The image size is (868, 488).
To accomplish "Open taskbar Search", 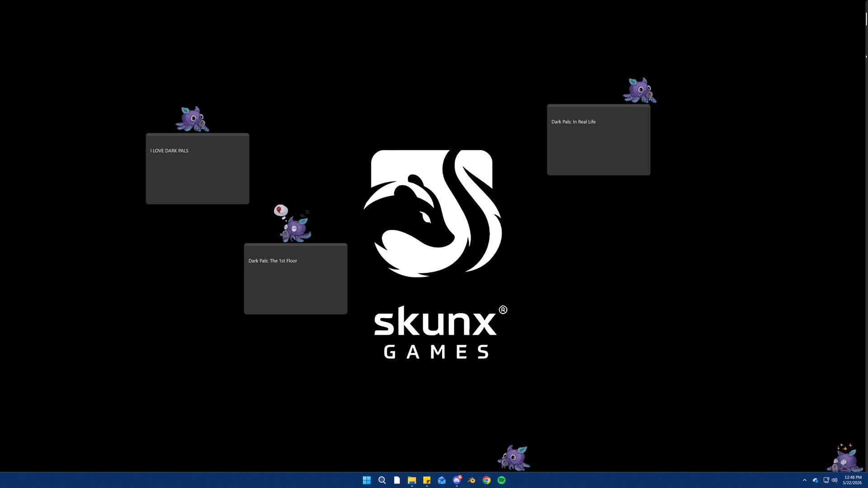I will pyautogui.click(x=382, y=480).
